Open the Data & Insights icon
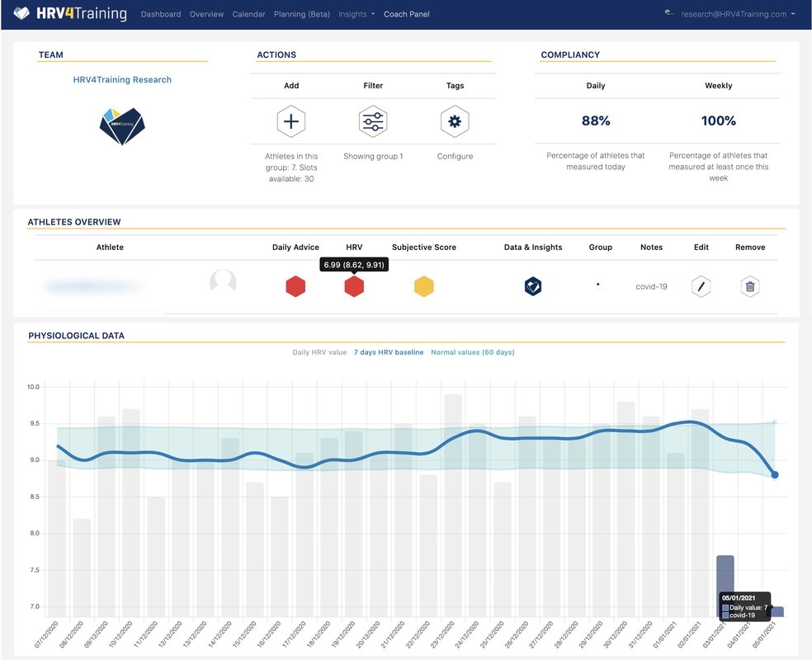Image resolution: width=812 pixels, height=660 pixels. [x=533, y=286]
